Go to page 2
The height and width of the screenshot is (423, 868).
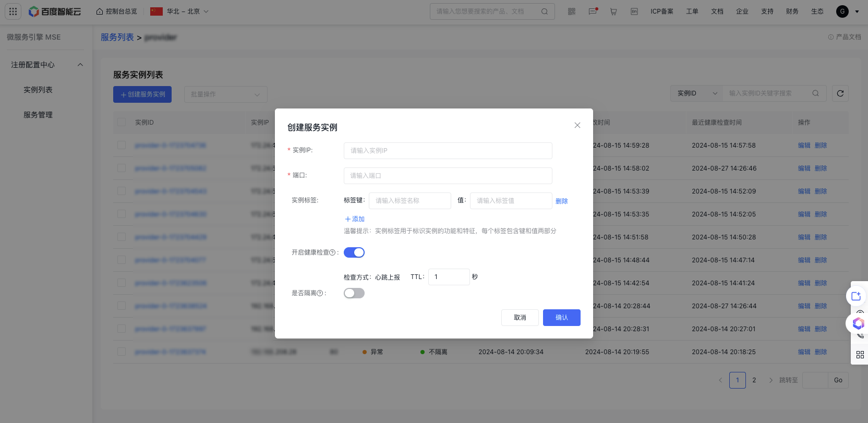coord(754,380)
